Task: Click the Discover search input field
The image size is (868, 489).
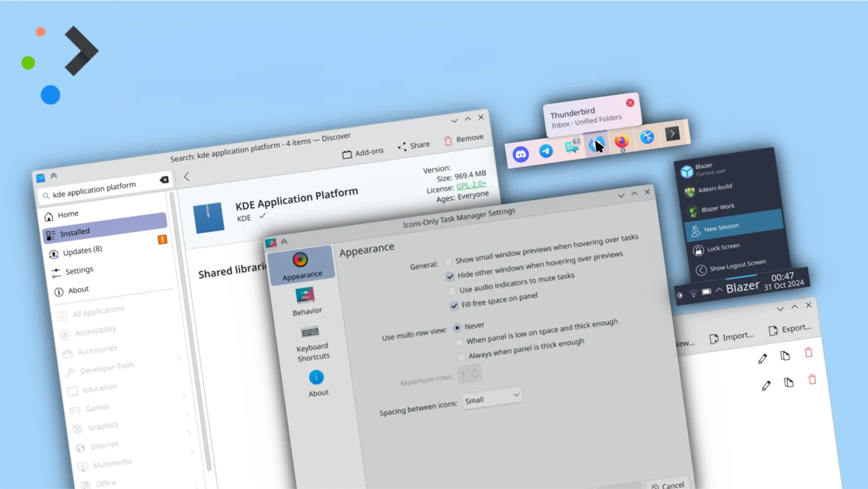Action: click(102, 189)
